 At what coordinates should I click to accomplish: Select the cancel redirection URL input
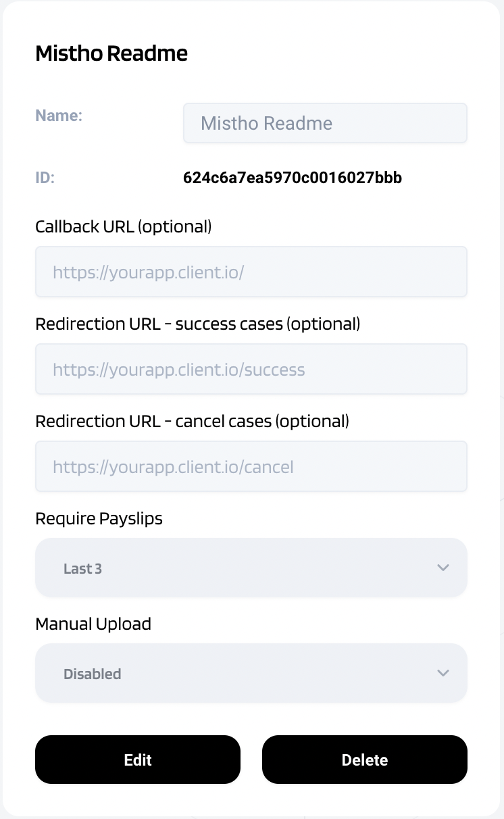pos(251,466)
